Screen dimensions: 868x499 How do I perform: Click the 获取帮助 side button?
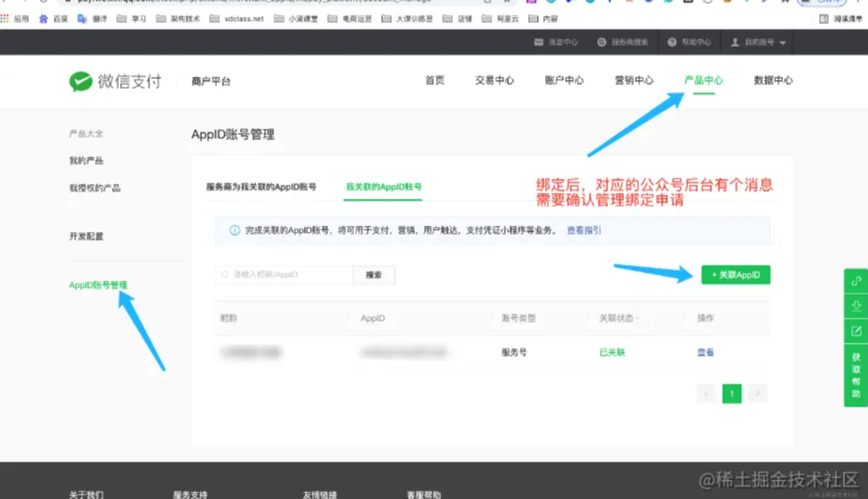[856, 376]
